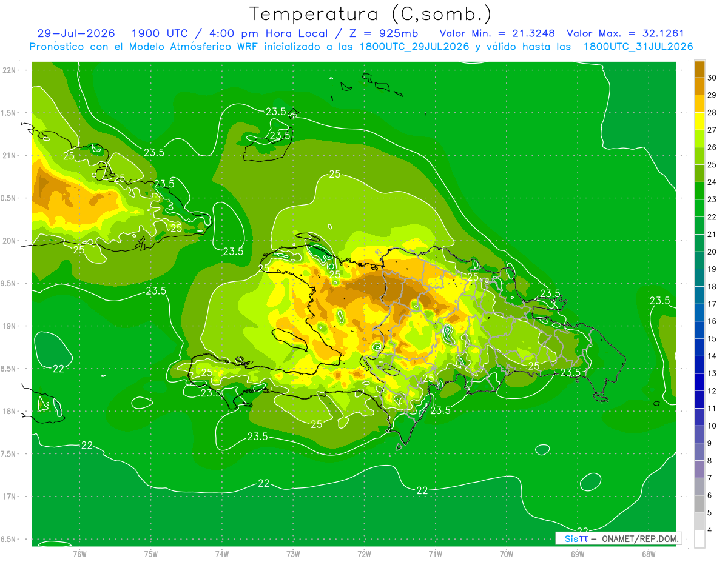The image size is (728, 562).
Task: Click the "0.5N" latitude axis label
Action: (x=8, y=198)
